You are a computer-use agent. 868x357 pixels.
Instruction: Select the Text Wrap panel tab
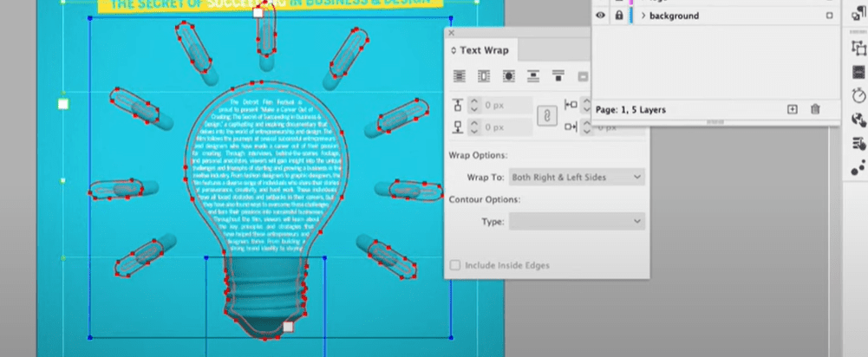coord(480,50)
